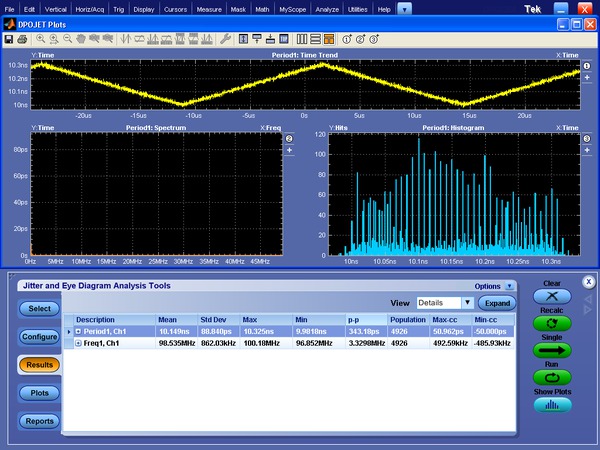The height and width of the screenshot is (450, 600).
Task: Click the Select button in sidebar
Action: (x=39, y=309)
